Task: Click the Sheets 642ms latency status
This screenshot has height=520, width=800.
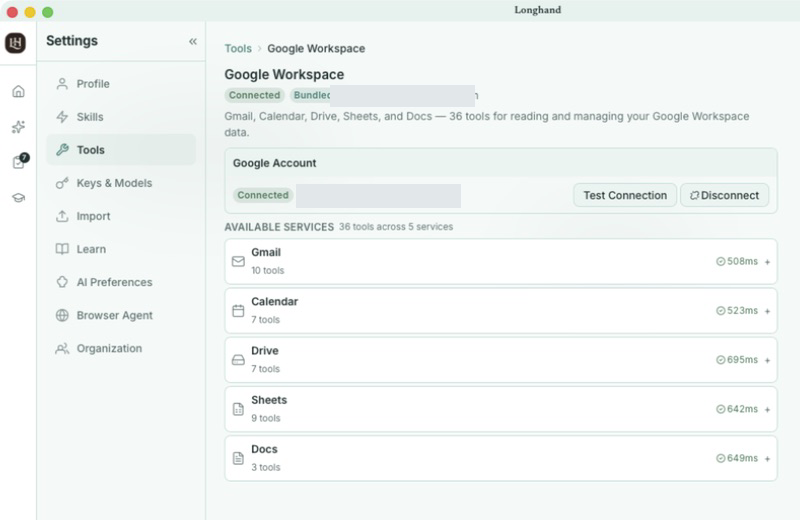Action: (737, 409)
